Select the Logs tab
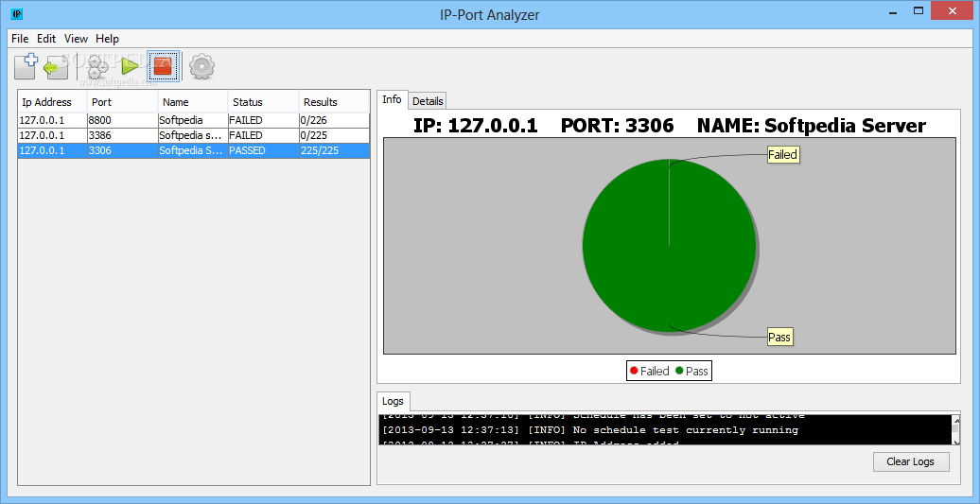Image resolution: width=980 pixels, height=504 pixels. [394, 401]
